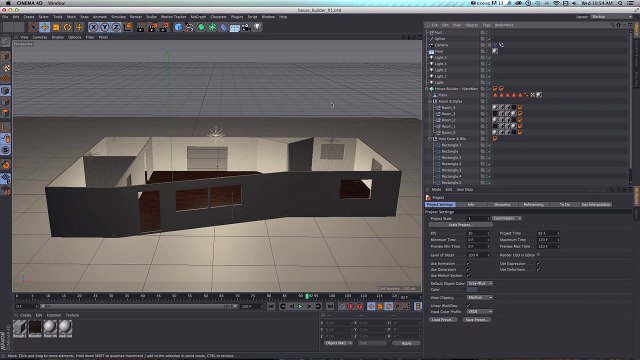Toggle the X axis lock icon

(x=93, y=27)
